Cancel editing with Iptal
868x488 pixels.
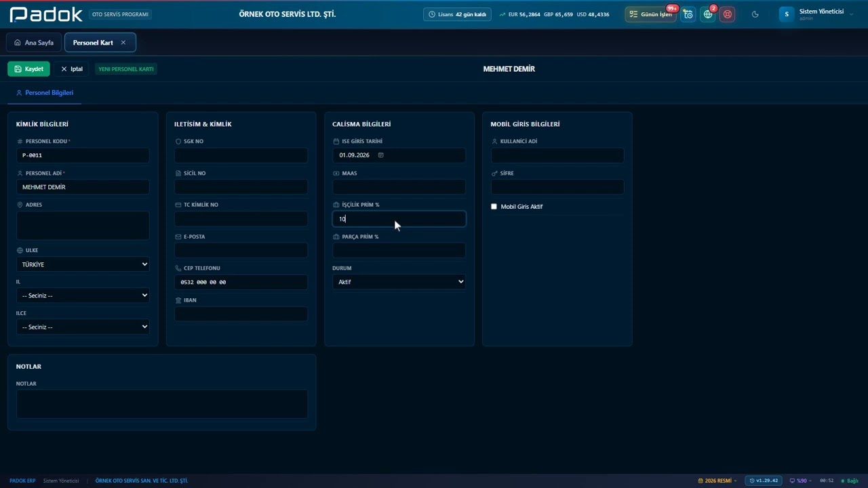[x=72, y=69]
